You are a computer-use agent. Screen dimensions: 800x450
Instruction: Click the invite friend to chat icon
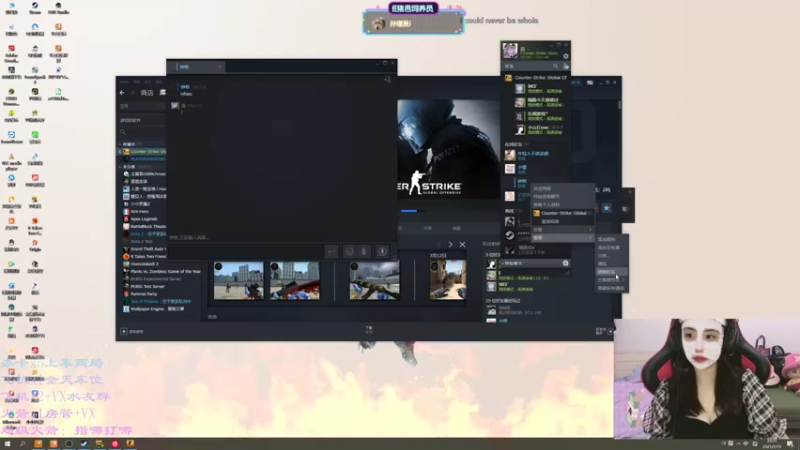[x=388, y=80]
